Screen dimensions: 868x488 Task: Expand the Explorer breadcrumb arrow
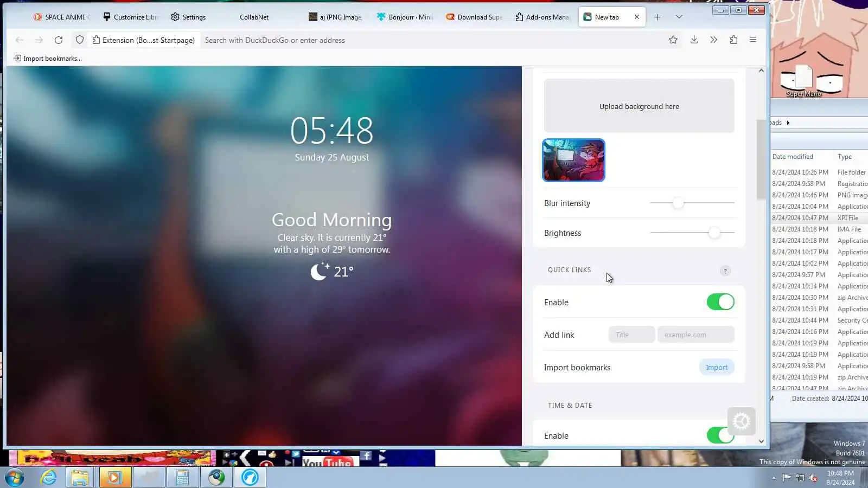pos(788,123)
